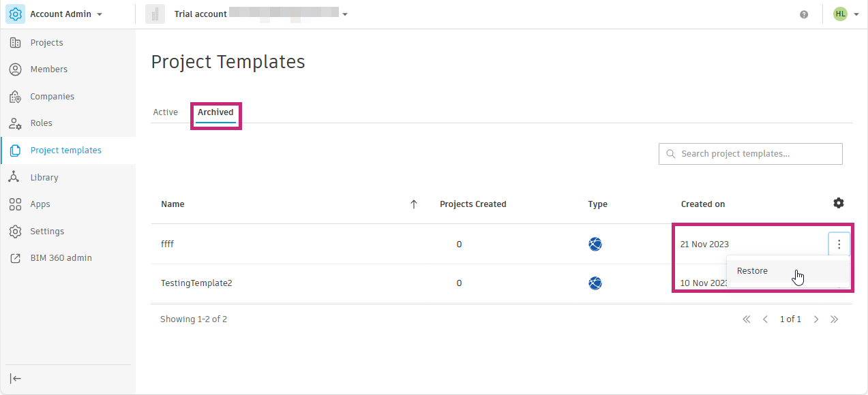Collapse the left sidebar panel

pos(15,379)
